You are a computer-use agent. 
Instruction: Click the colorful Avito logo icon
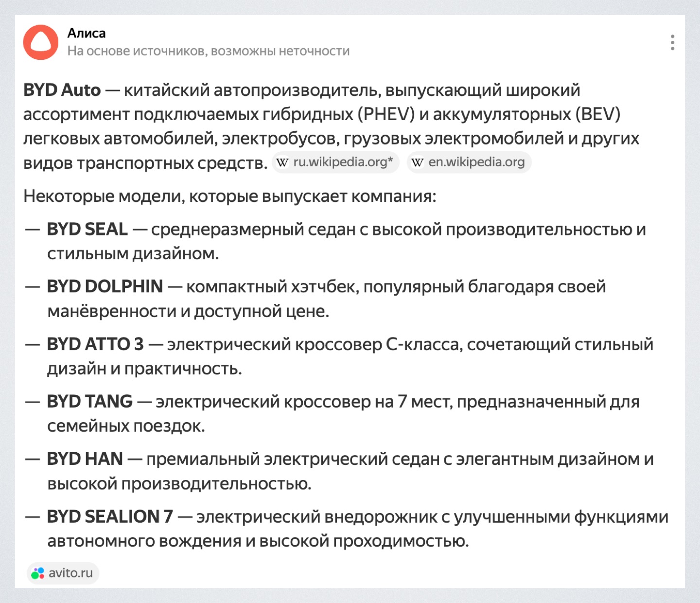38,573
